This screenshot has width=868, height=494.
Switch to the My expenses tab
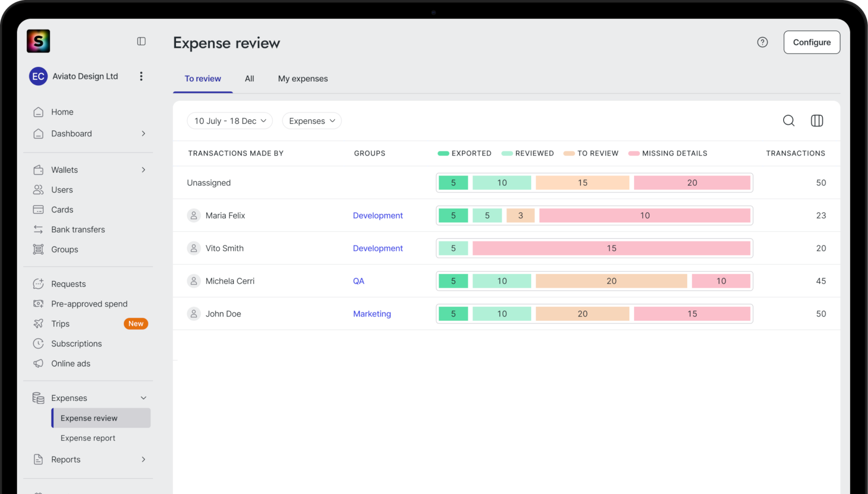[303, 79]
